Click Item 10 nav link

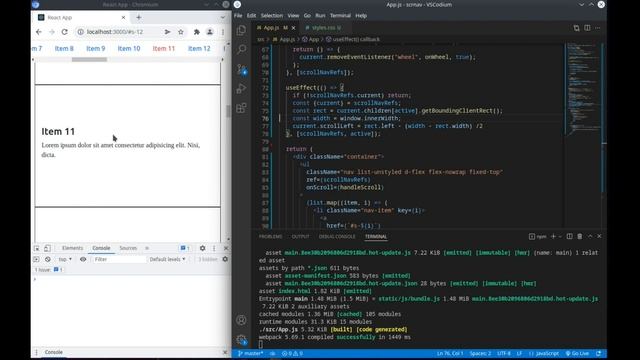click(x=129, y=49)
